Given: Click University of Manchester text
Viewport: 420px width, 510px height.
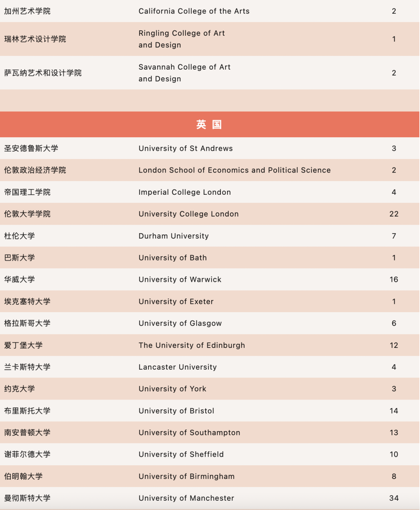Looking at the screenshot, I should pyautogui.click(x=186, y=499).
